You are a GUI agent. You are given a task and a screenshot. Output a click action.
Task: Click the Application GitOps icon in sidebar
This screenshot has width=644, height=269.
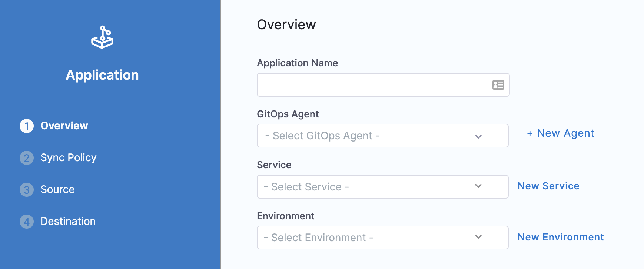[102, 37]
